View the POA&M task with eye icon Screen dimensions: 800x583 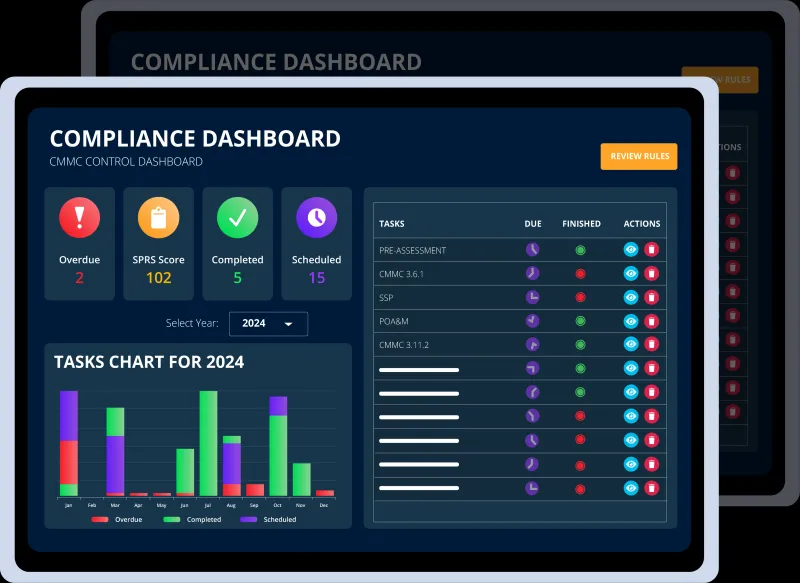click(x=631, y=321)
